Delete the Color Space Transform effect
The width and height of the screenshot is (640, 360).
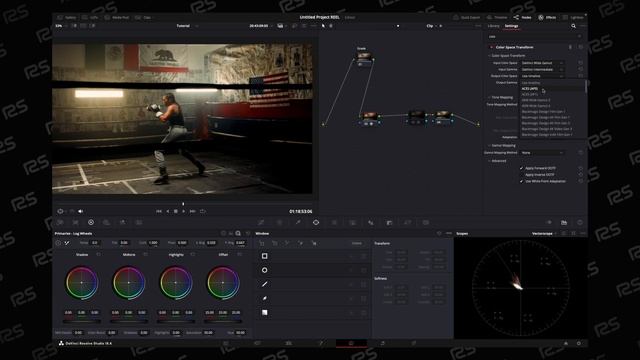tap(570, 47)
